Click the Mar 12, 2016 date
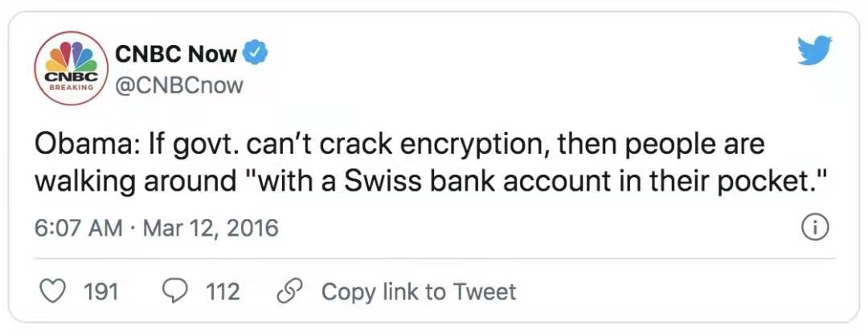 (x=211, y=229)
